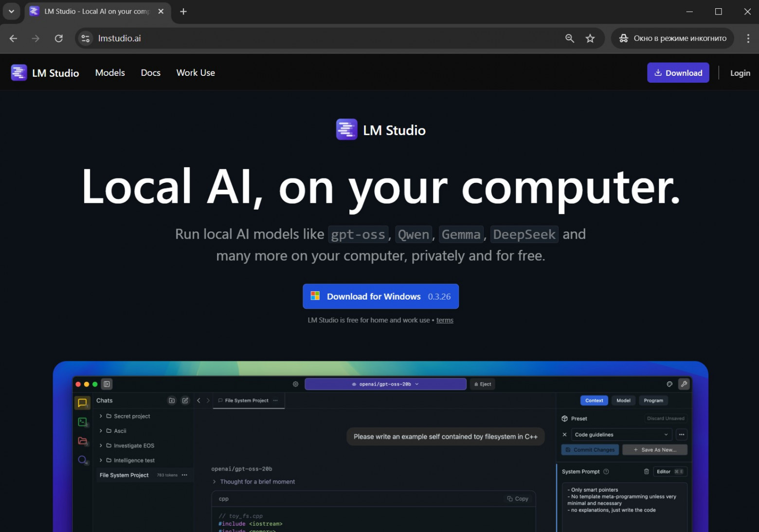
Task: Bookmark this page with the star icon
Action: click(x=590, y=38)
